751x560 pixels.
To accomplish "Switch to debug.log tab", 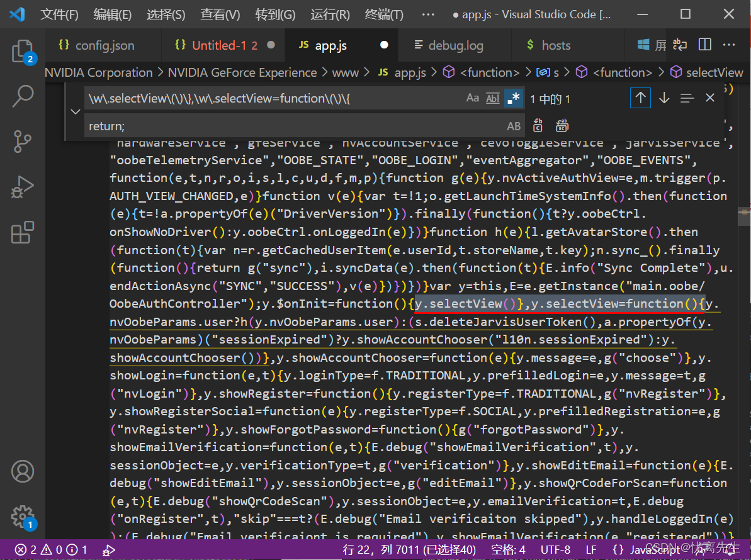I will pyautogui.click(x=455, y=45).
